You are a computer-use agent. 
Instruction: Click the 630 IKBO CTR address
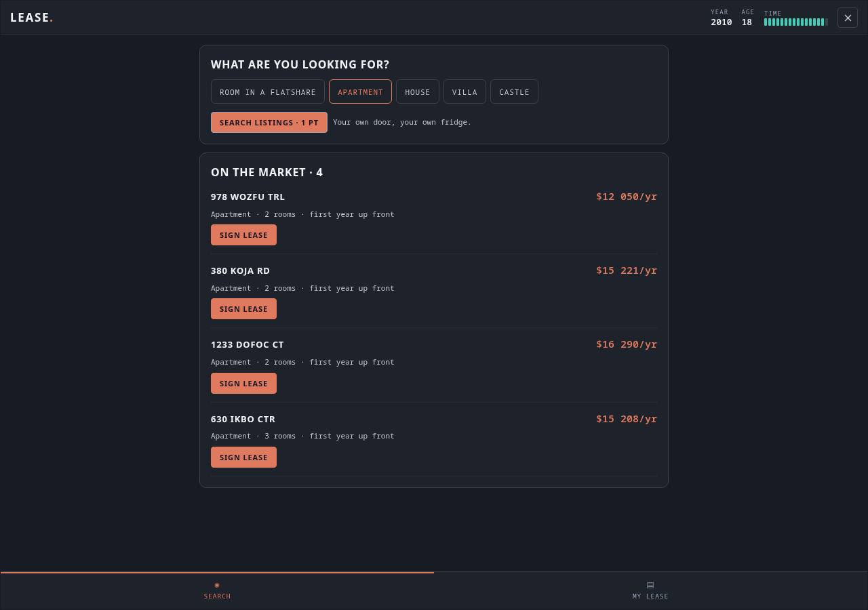pos(243,419)
